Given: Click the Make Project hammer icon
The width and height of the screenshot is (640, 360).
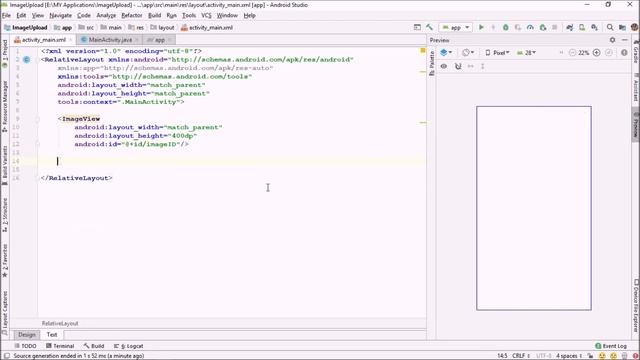Looking at the screenshot, I should click(x=429, y=27).
